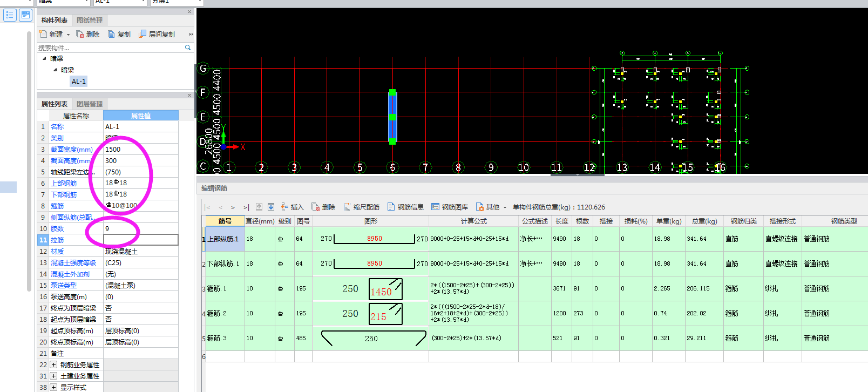
Task: Collapse the nested 暗梁 tree node
Action: point(55,70)
